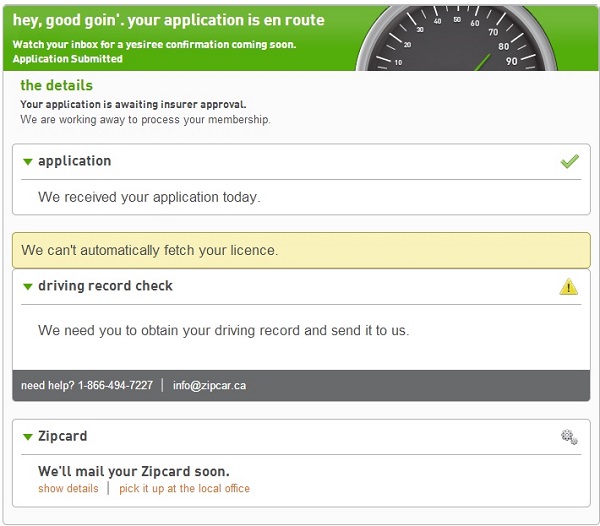Click the Zipcard section heading
This screenshot has width=600, height=526.
62,436
